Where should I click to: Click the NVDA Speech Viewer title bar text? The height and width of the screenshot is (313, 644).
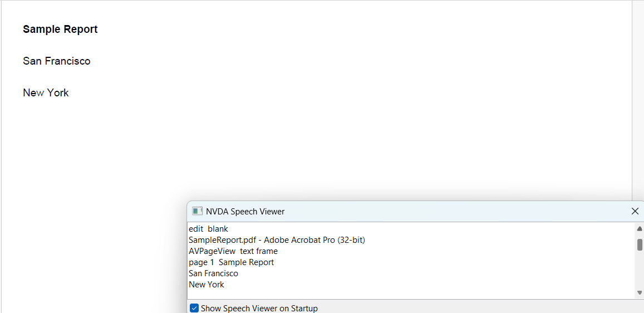point(245,212)
